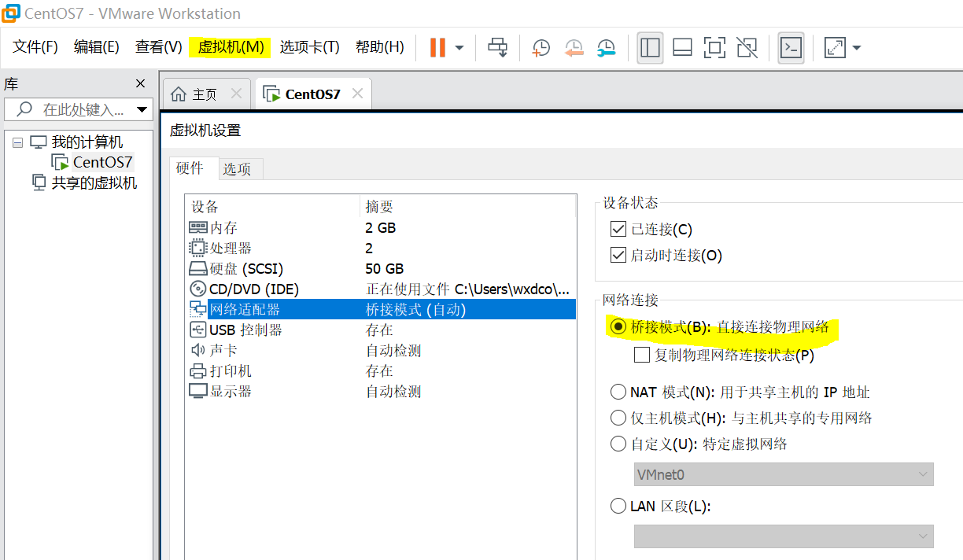Open the 帮助(H) menu
The width and height of the screenshot is (963, 560).
tap(379, 47)
